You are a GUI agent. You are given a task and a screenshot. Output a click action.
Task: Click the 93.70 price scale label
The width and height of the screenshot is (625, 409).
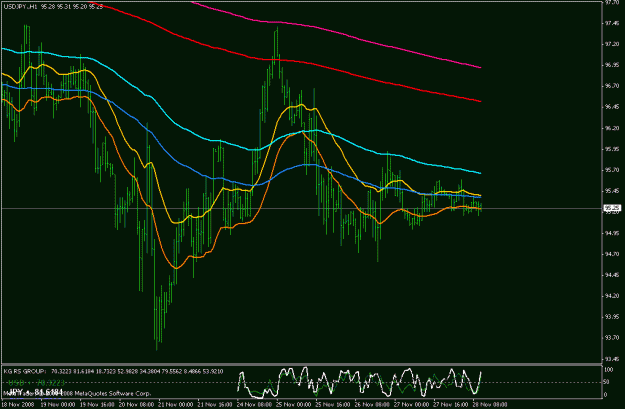point(612,338)
